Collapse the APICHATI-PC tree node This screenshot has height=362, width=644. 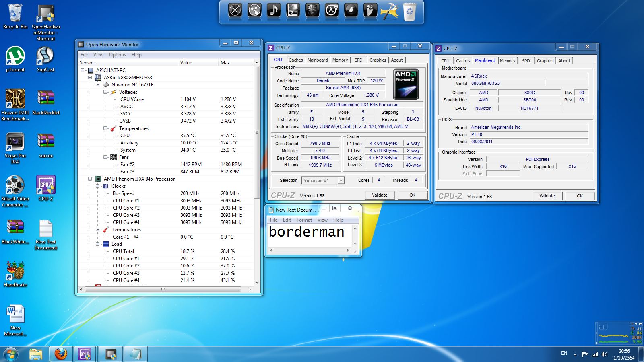pos(83,70)
